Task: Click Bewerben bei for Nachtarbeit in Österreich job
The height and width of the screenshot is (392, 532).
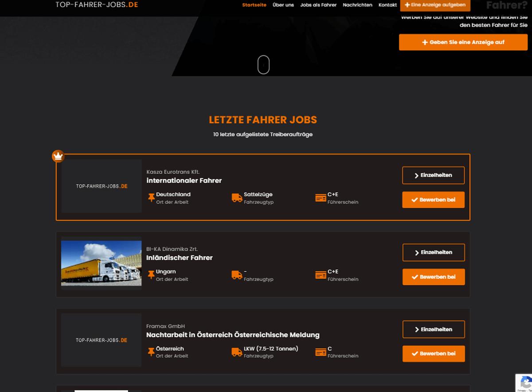Action: tap(433, 353)
